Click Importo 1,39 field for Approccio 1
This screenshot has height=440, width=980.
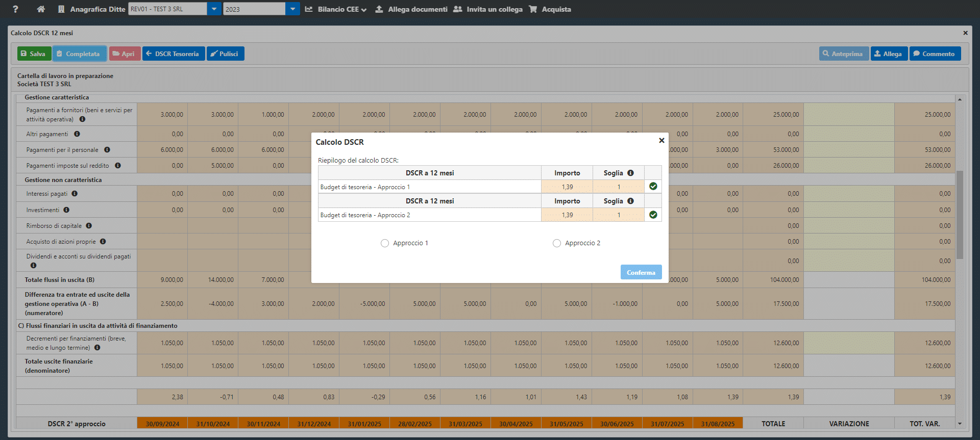[567, 187]
